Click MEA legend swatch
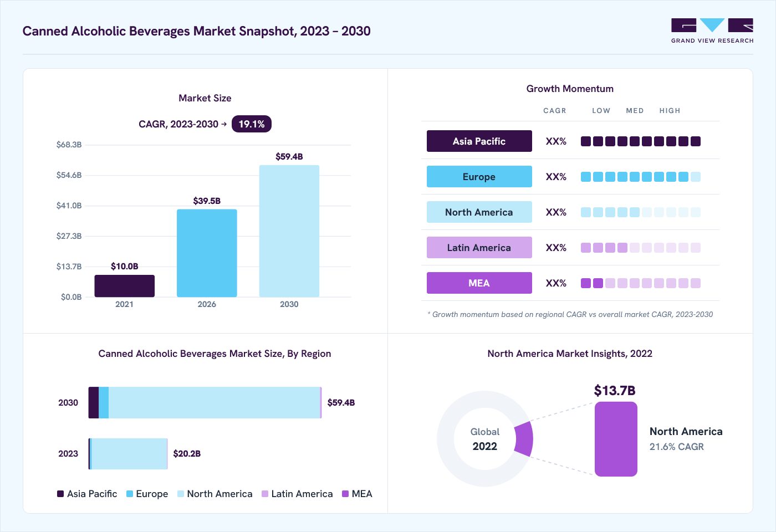Image resolution: width=776 pixels, height=532 pixels. [345, 494]
